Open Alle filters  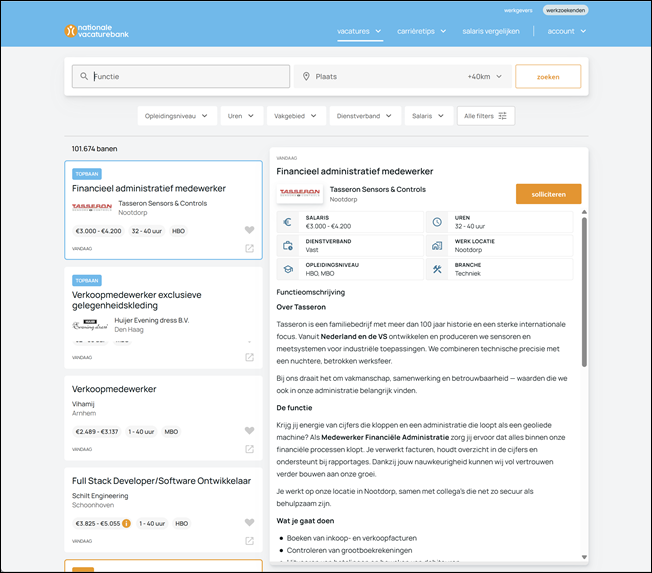tap(486, 116)
